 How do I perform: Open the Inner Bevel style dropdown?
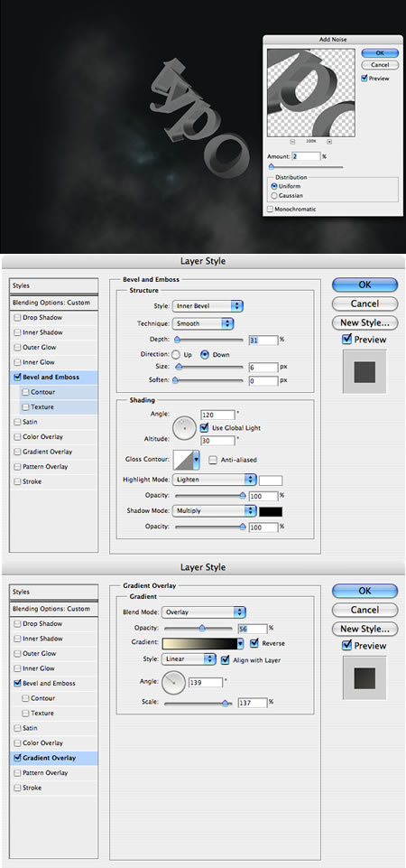[208, 305]
